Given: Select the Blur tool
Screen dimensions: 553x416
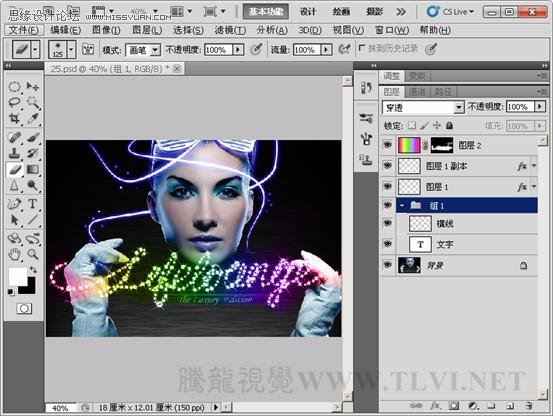Looking at the screenshot, I should click(x=14, y=185).
